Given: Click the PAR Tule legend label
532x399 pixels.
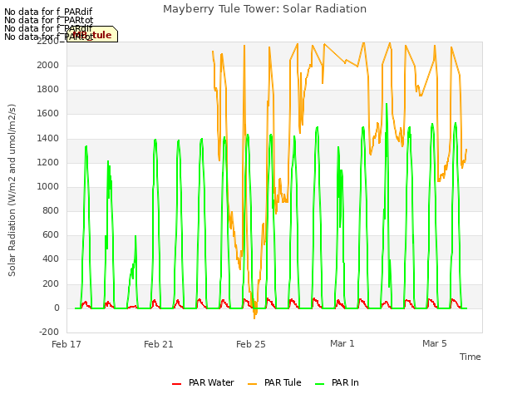Looking at the screenshot, I should click(x=283, y=382).
